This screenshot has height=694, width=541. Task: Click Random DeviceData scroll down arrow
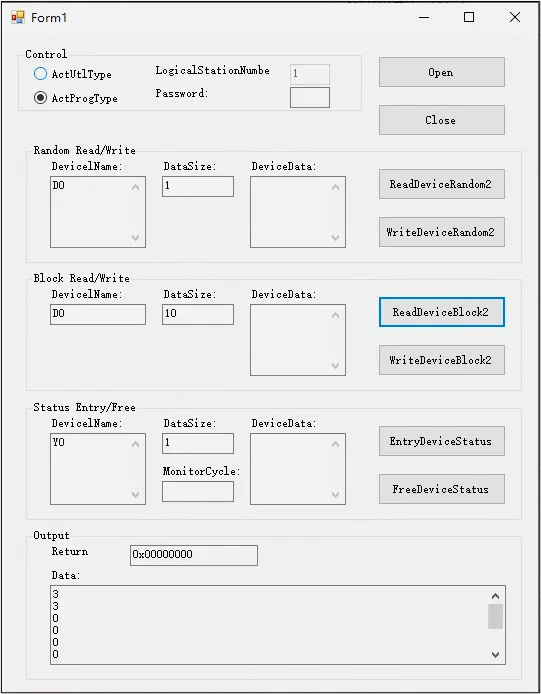tap(336, 238)
